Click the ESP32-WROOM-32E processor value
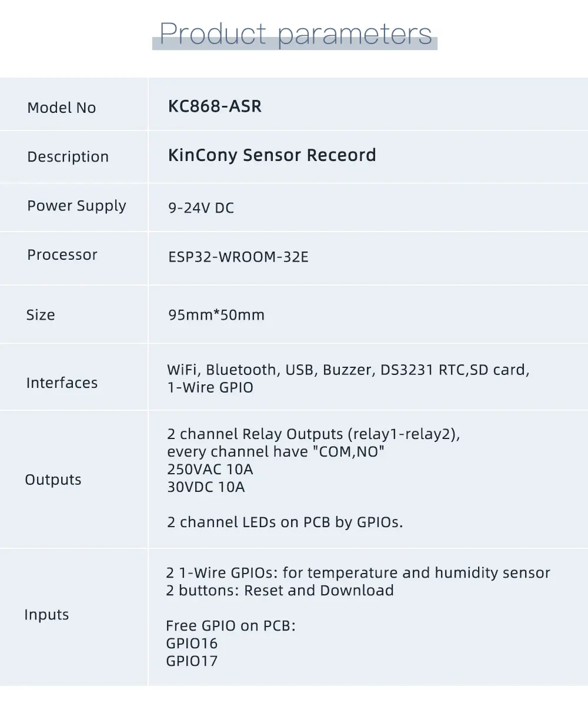Viewport: 588px width, 717px height. click(x=238, y=257)
